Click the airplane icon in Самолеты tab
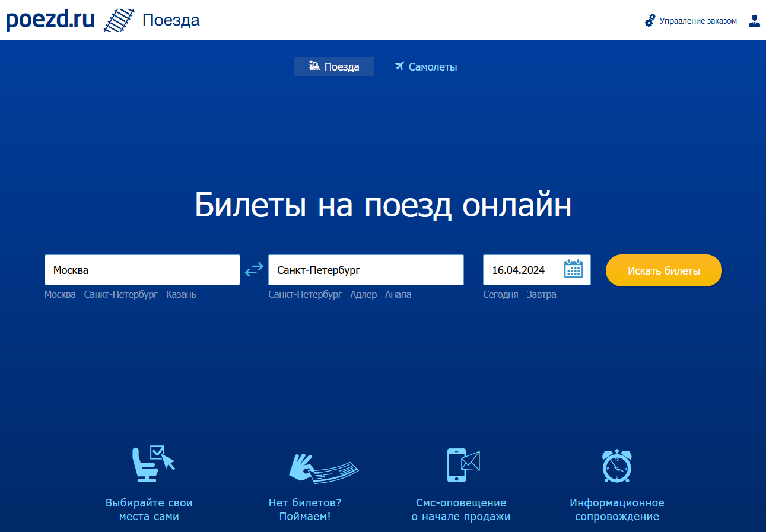The height and width of the screenshot is (532, 766). pos(399,66)
